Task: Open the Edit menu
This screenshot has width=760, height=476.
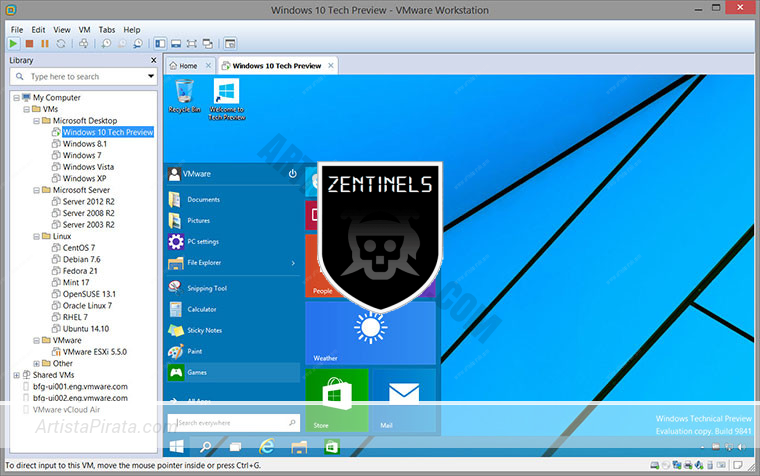Action: (38, 30)
